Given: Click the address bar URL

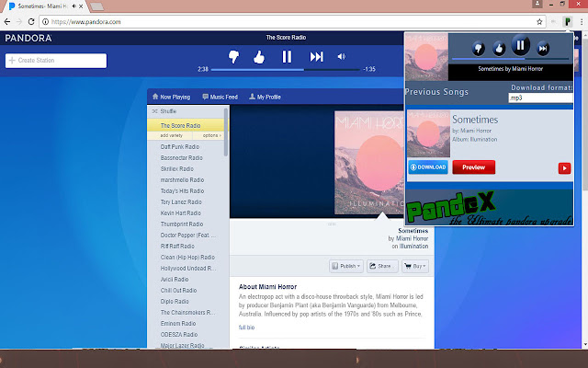Looking at the screenshot, I should [x=85, y=22].
